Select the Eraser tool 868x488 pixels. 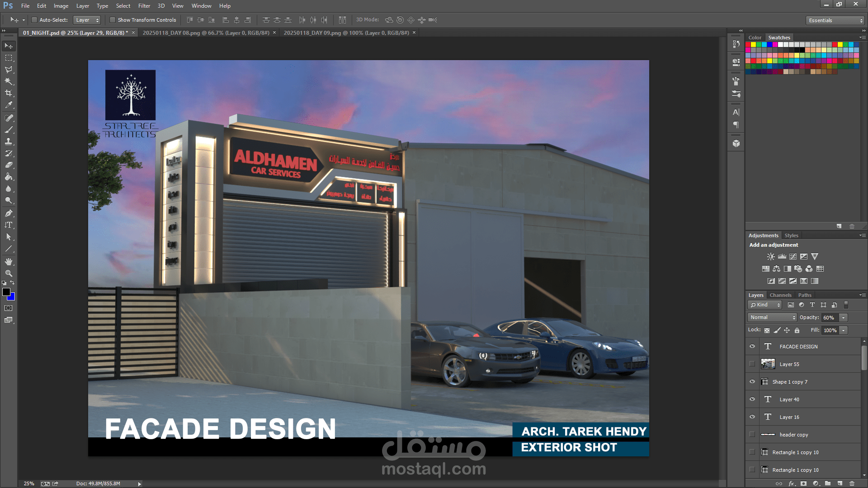pyautogui.click(x=9, y=165)
